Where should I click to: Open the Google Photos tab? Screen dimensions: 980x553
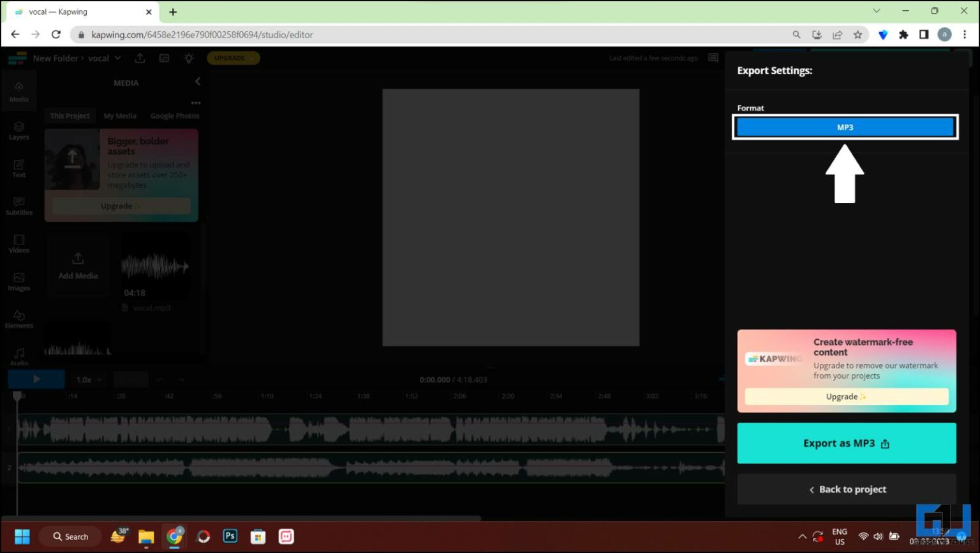[x=175, y=116]
